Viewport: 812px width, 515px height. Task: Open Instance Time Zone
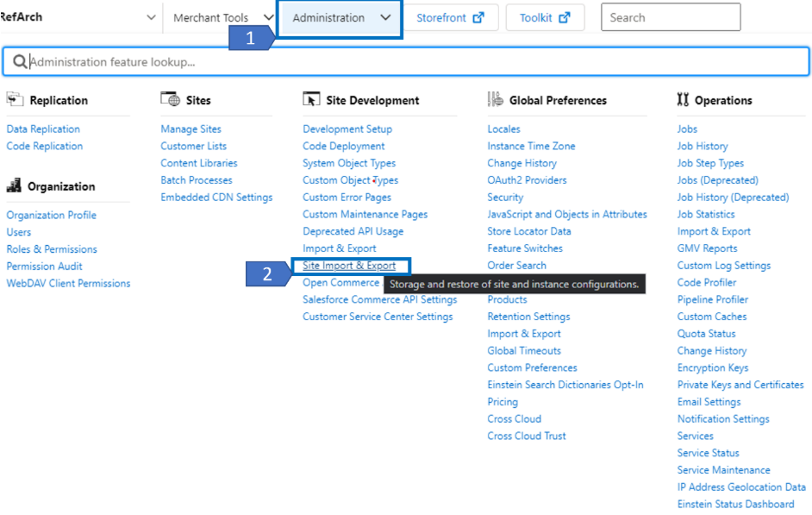pos(531,146)
